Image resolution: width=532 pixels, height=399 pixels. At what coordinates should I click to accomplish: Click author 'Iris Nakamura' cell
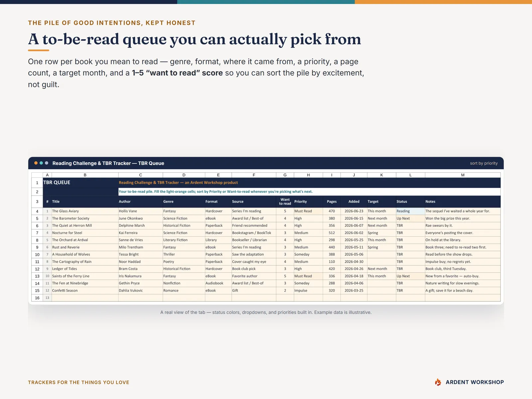141,276
